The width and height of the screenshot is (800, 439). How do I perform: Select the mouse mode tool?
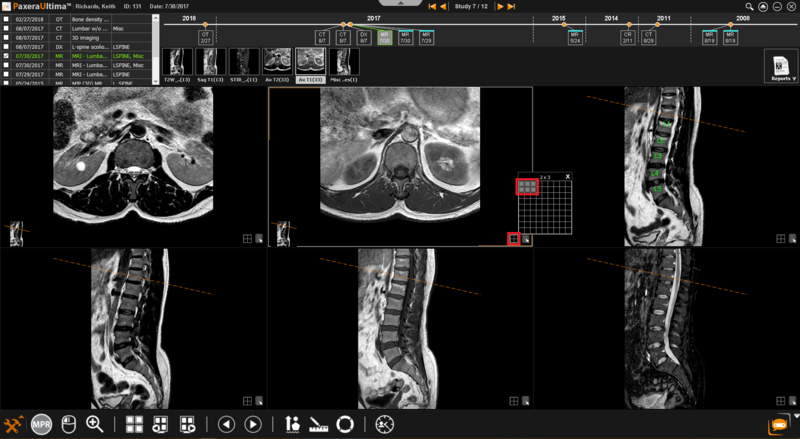pos(68,424)
